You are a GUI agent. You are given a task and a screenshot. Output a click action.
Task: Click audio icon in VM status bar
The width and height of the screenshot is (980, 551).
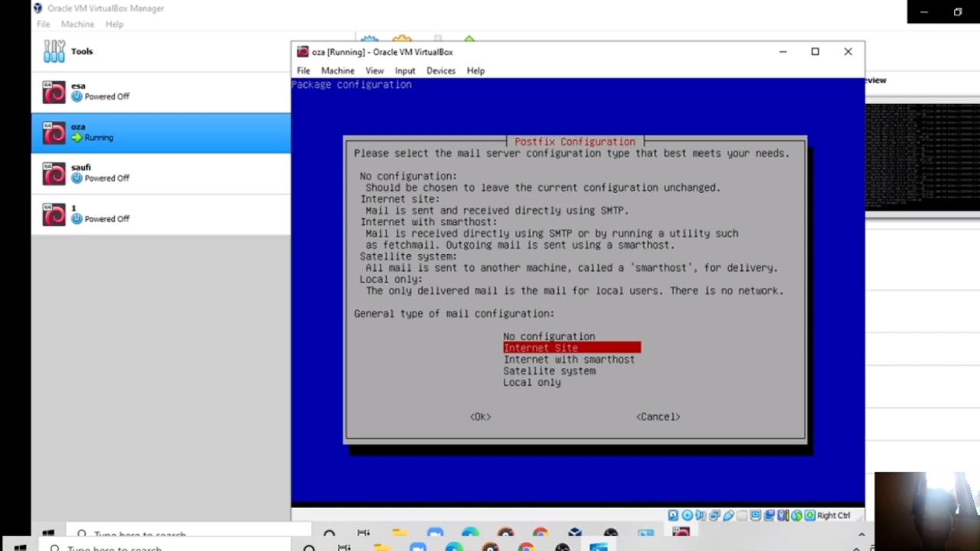click(701, 515)
